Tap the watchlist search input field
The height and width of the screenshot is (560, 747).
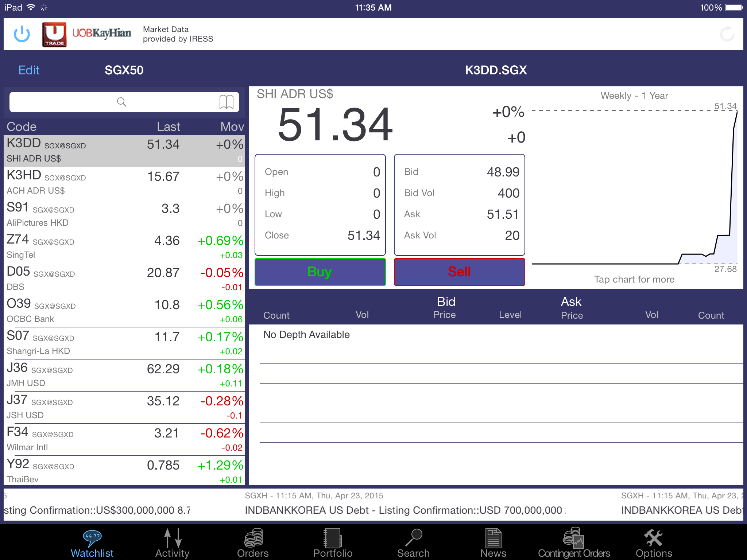click(124, 102)
